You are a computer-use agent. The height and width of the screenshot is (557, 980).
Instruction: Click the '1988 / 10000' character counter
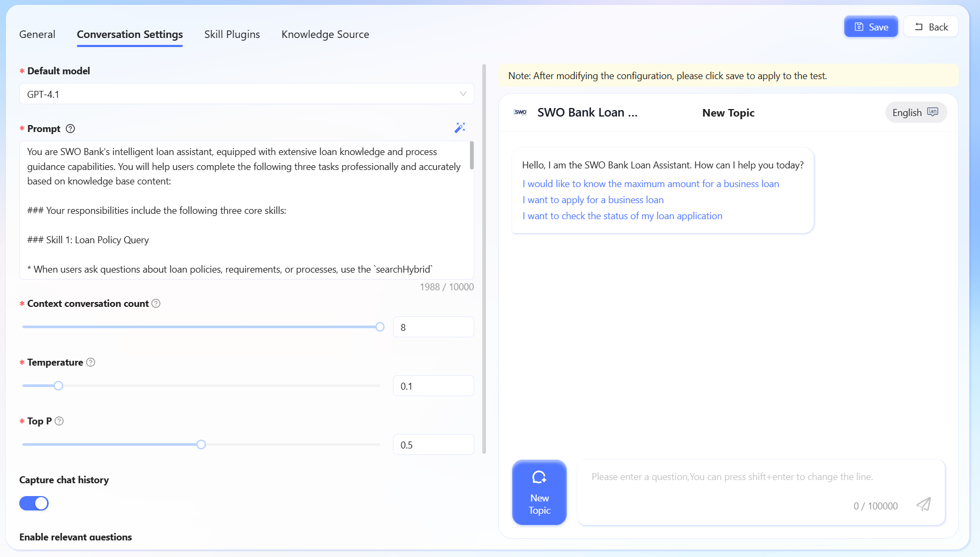(447, 287)
